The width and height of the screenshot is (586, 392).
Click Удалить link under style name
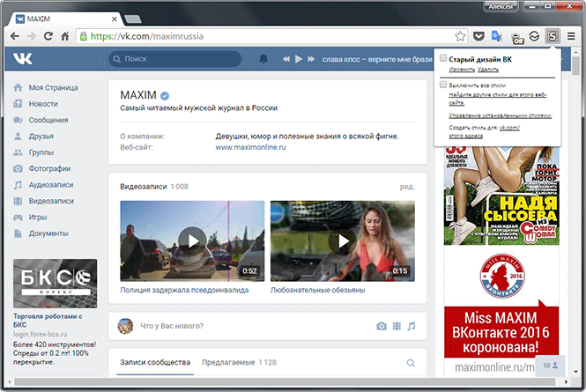(x=488, y=70)
